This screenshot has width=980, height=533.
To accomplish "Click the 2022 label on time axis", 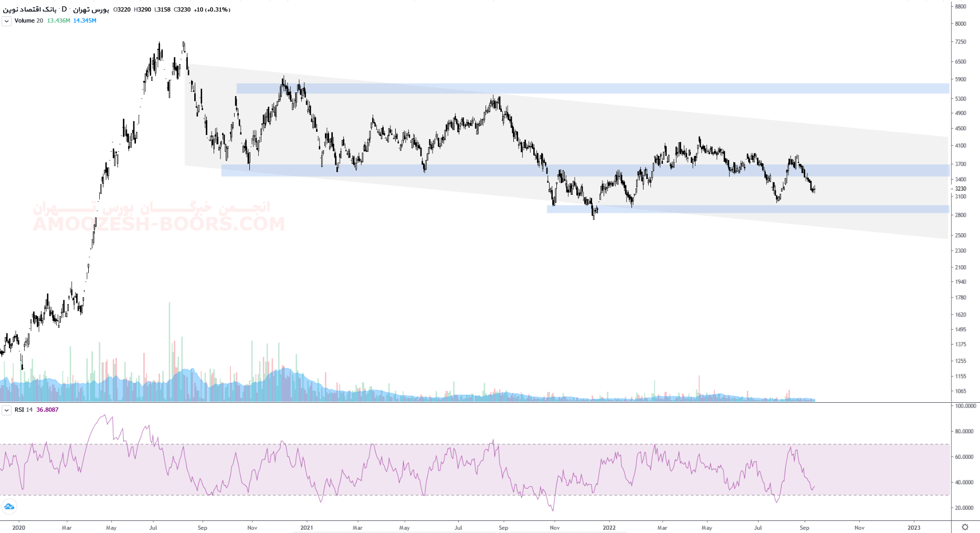I will click(x=609, y=528).
